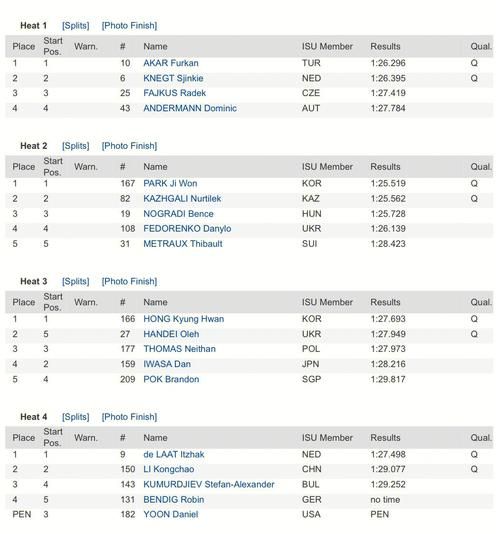Viewport: 500px width, 534px height.
Task: Click KNEGT Sjinkie's name link
Action: point(173,78)
